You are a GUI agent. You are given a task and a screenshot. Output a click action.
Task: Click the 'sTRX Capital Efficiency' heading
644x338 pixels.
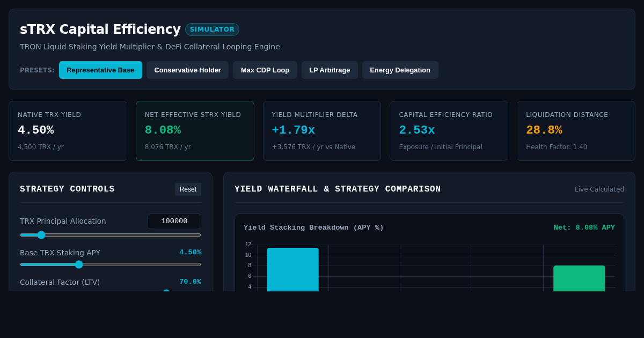[100, 30]
